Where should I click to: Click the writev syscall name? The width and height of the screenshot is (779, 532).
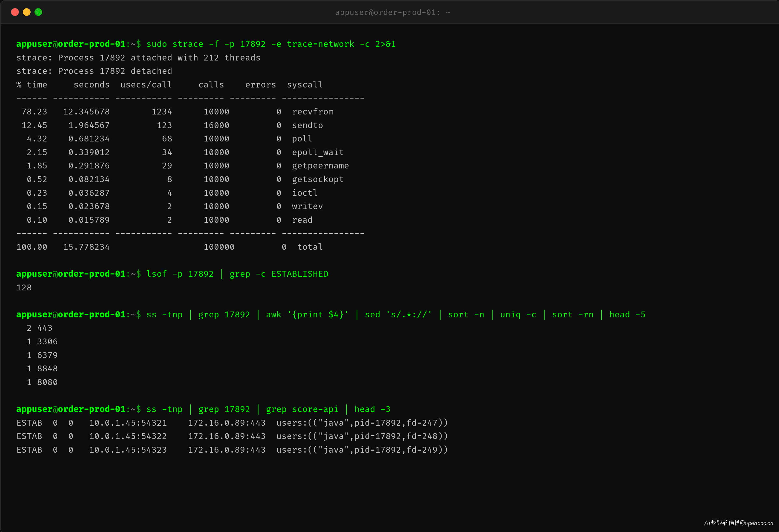point(307,206)
